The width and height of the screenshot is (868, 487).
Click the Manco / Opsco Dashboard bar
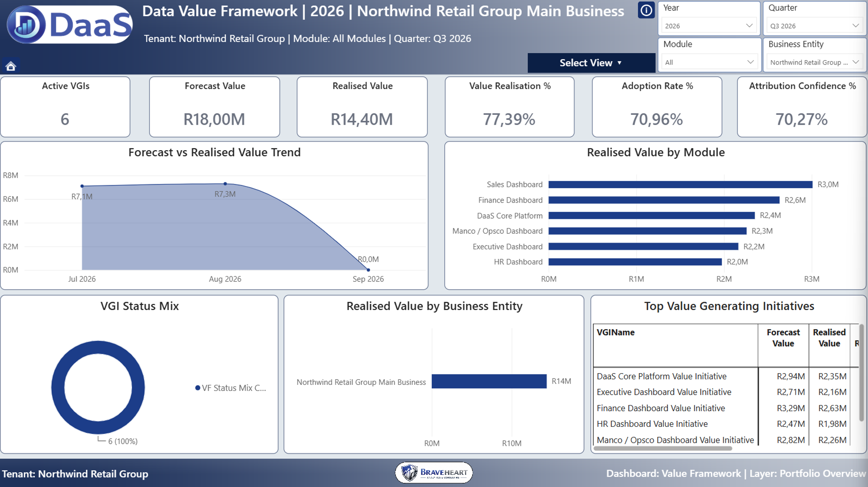pos(648,231)
